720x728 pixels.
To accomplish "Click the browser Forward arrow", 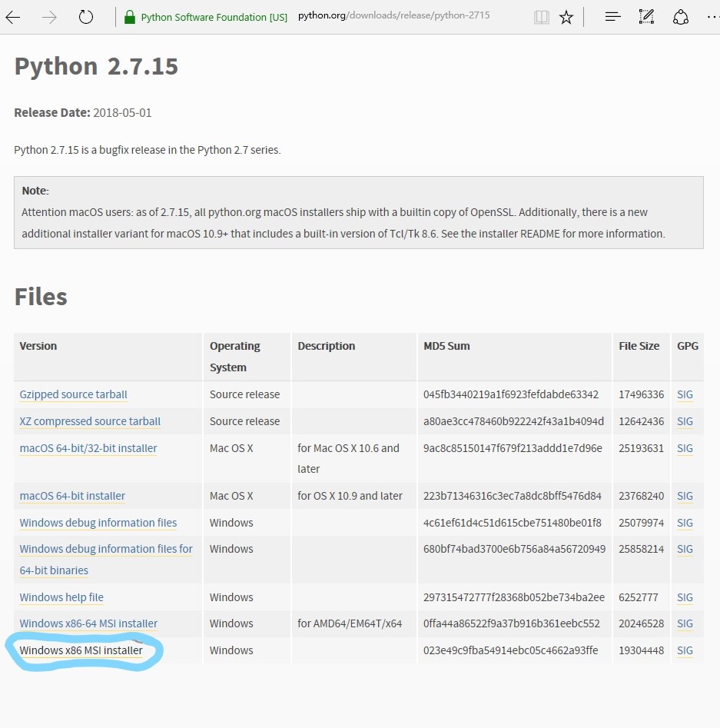I will 48,18.
